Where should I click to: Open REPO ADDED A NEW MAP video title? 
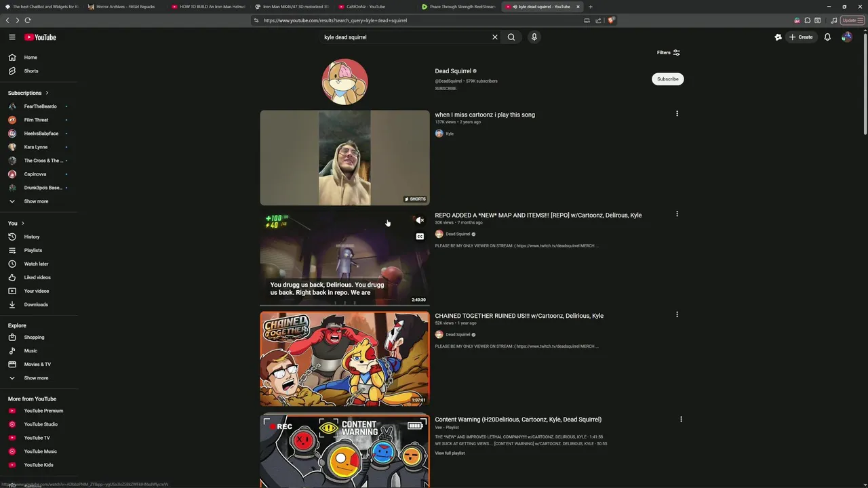538,216
